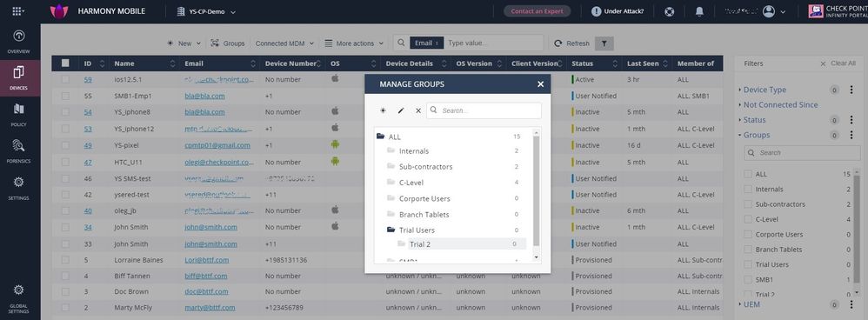Check the ALL group filter checkbox

click(x=748, y=174)
